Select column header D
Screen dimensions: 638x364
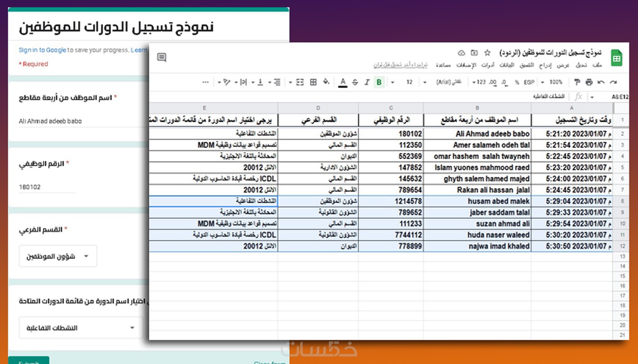(x=318, y=108)
